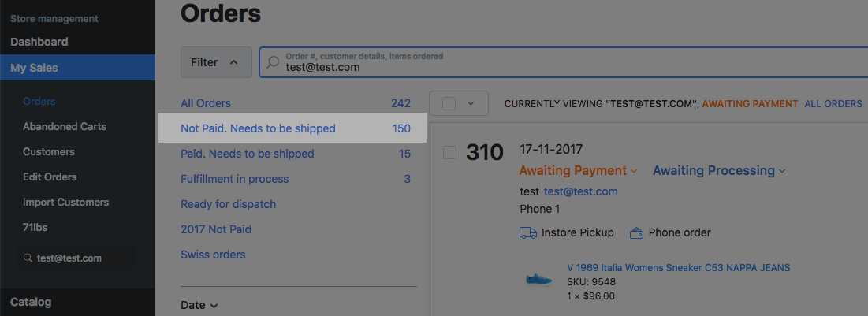The height and width of the screenshot is (316, 868).
Task: Tick the select-all orders checkbox
Action: 449,103
